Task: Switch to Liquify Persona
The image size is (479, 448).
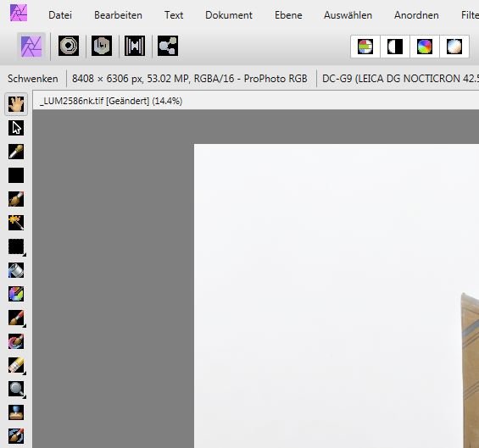Action: (x=69, y=46)
